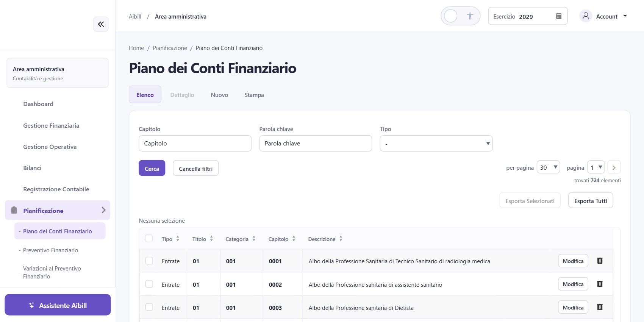Select checkbox for Capitolo 0003 row

[x=149, y=307]
